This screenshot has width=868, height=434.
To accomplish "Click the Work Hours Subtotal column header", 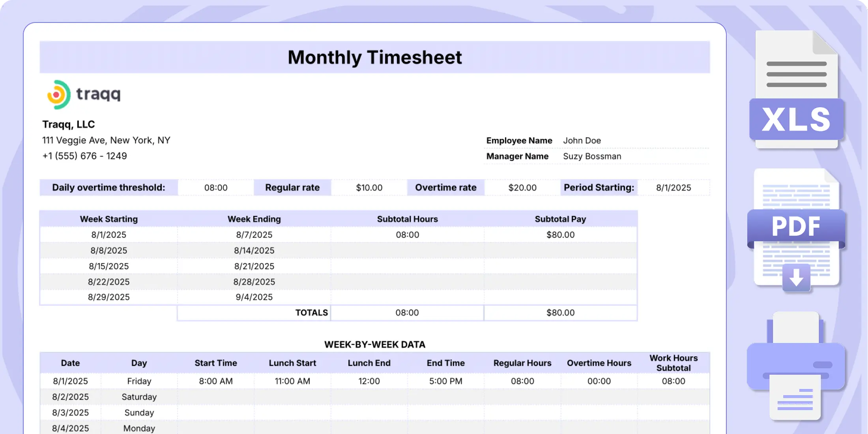I will tap(673, 363).
